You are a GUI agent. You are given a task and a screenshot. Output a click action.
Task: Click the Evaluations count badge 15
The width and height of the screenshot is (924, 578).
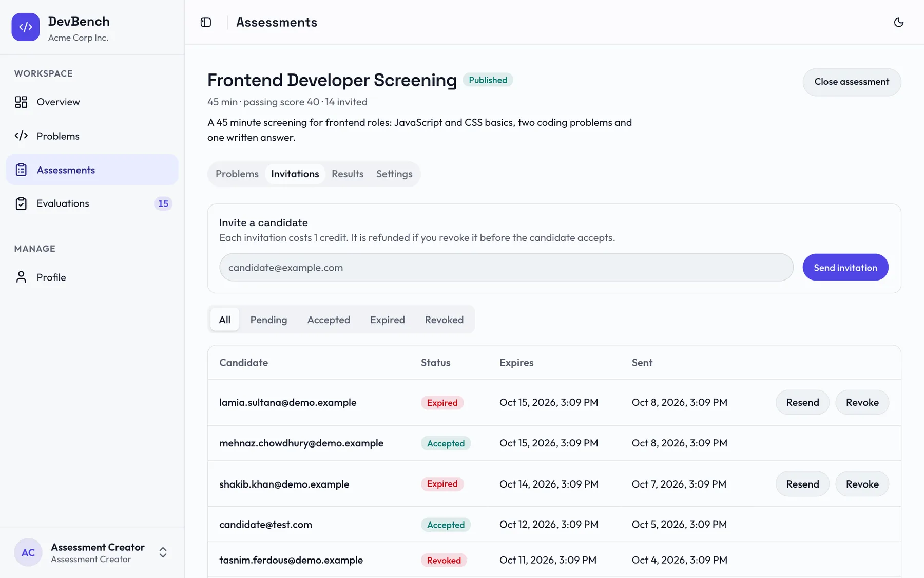point(163,203)
